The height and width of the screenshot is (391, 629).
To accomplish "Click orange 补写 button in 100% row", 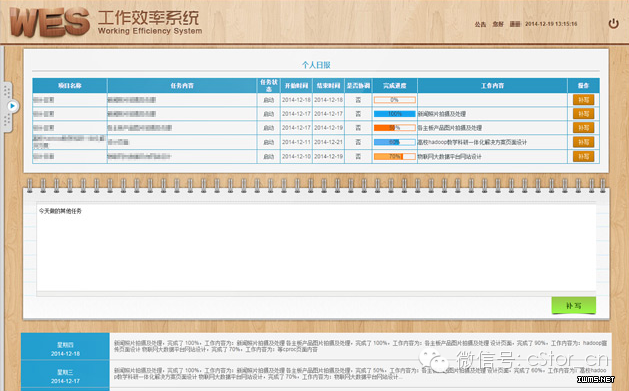I will coord(583,114).
